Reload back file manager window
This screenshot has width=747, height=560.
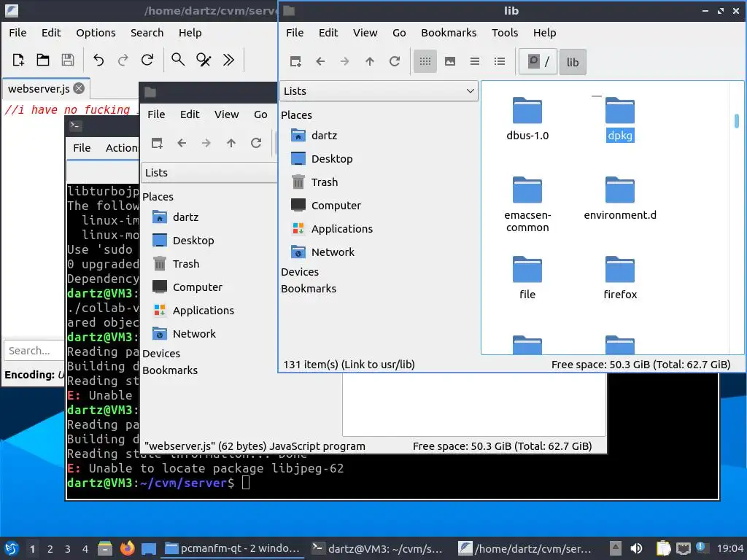[256, 144]
